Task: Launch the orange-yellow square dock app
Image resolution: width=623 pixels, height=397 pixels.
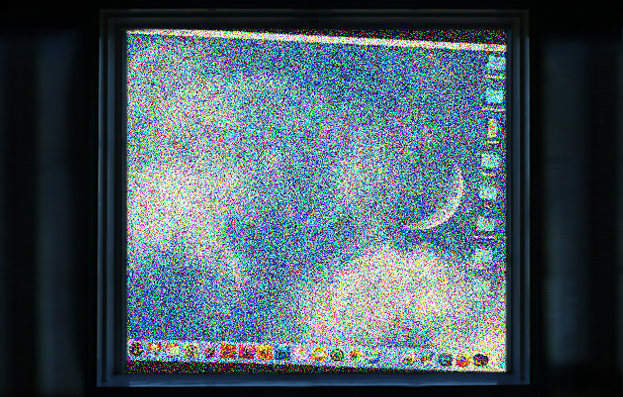Action: 264,352
